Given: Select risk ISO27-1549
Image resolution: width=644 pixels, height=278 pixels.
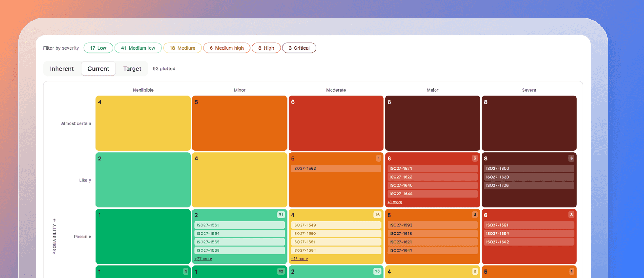Looking at the screenshot, I should [336, 225].
